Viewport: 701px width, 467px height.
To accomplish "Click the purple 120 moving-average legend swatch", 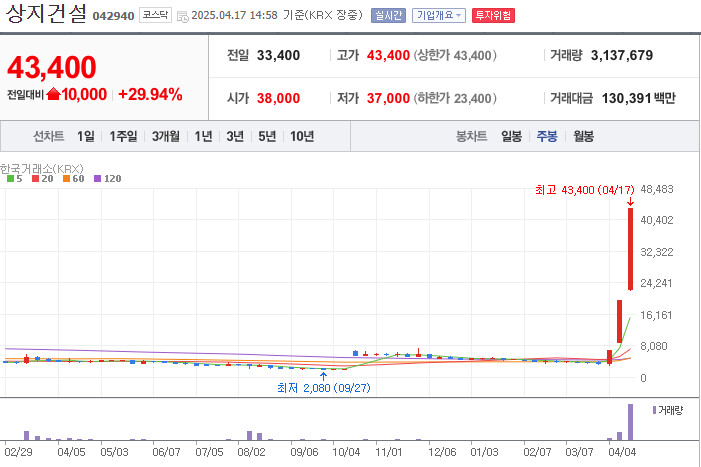I will (x=98, y=179).
